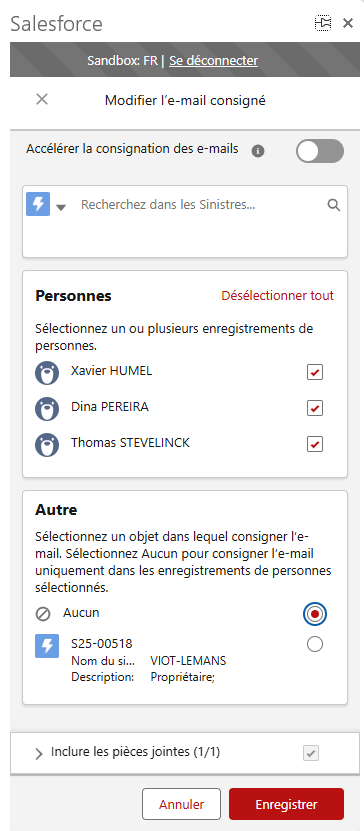This screenshot has height=831, width=364.
Task: Click the pin panel icon beside Salesforce title
Action: click(323, 23)
